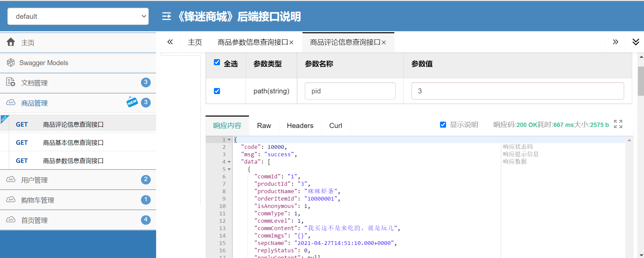
Task: Click the 购物车管理 count badge 1
Action: 146,200
